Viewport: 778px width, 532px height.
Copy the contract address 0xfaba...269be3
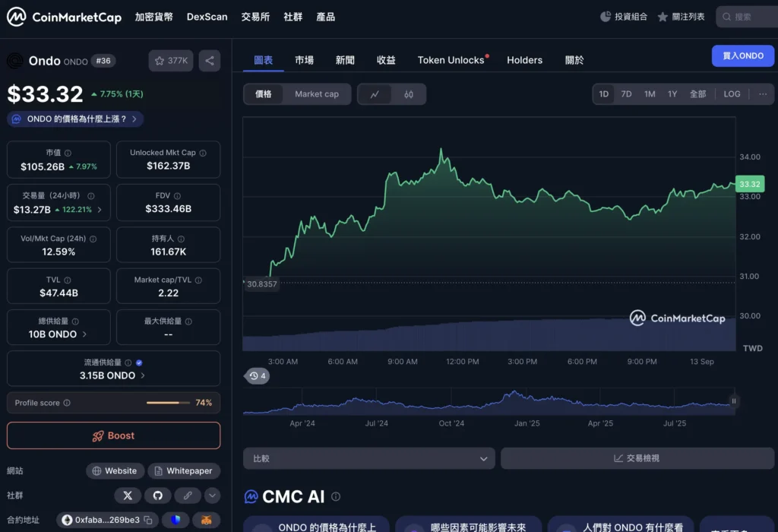148,520
